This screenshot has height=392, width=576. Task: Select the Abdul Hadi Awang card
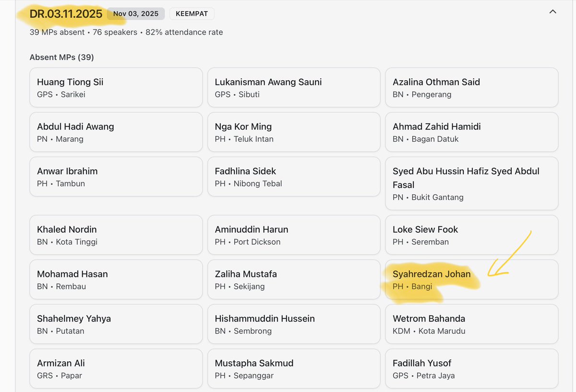click(x=116, y=132)
